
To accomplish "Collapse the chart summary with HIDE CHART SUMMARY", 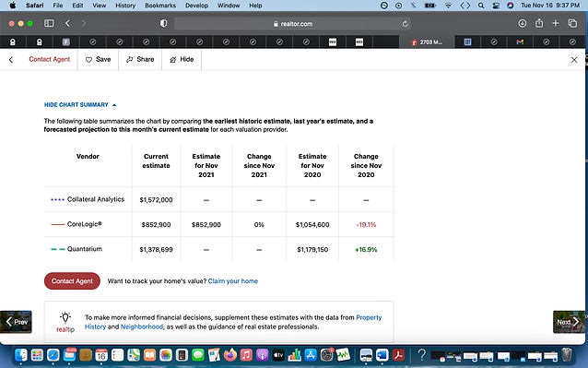I will 80,105.
